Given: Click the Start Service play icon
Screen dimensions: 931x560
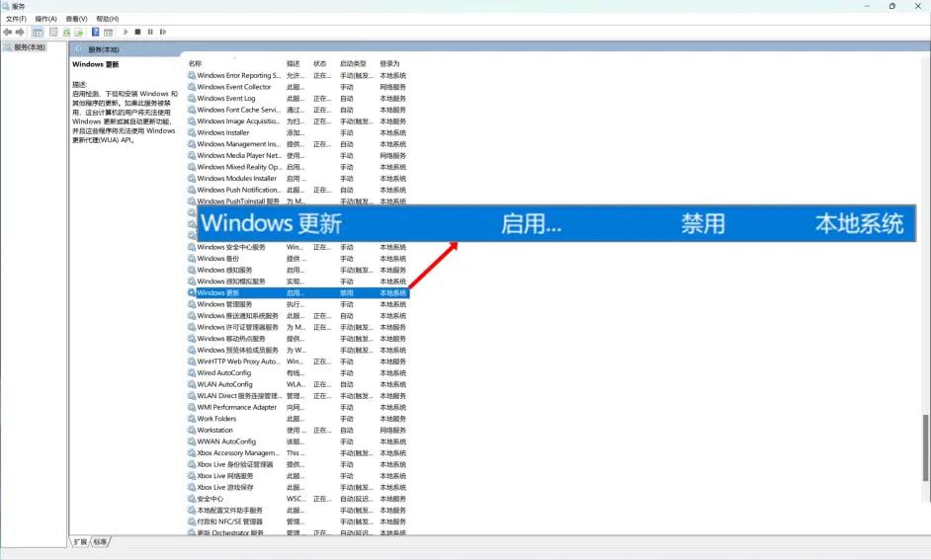Looking at the screenshot, I should tap(126, 32).
